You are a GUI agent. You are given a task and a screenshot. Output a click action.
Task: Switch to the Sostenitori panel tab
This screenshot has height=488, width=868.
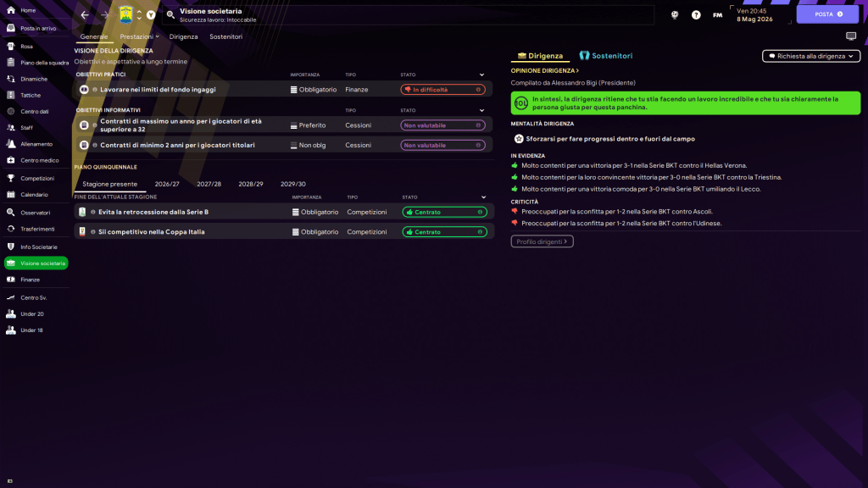605,56
